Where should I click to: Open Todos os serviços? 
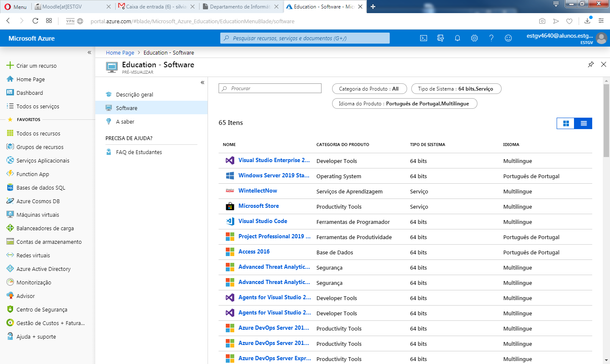38,106
